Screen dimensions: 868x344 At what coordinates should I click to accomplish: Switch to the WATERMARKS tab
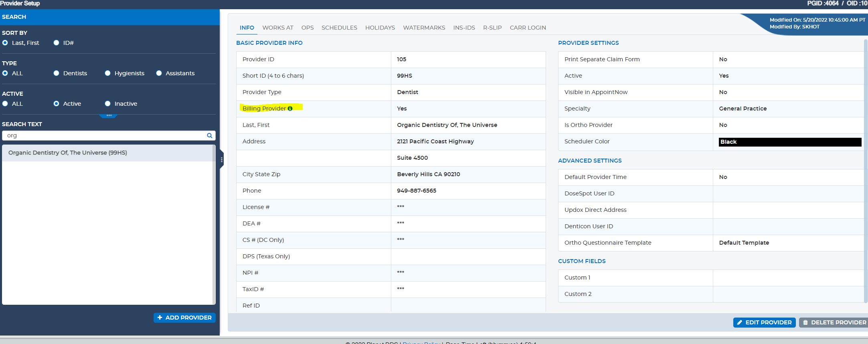(x=424, y=28)
